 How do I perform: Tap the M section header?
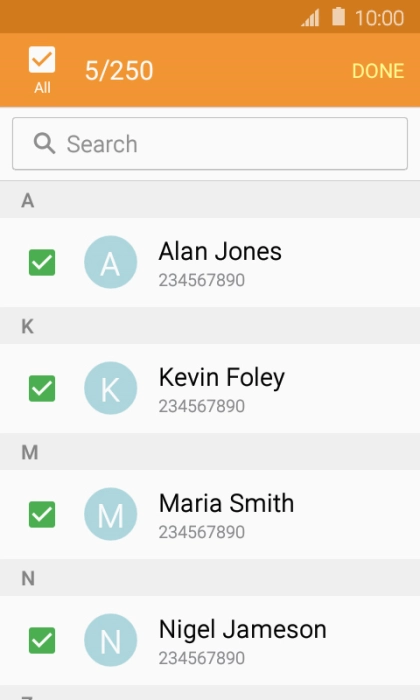click(210, 452)
